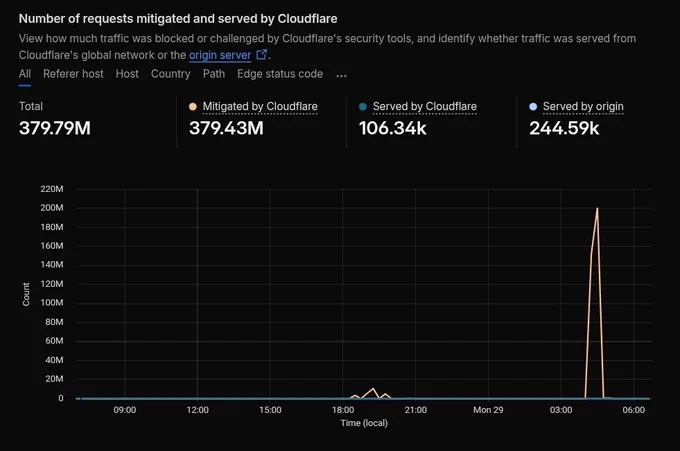This screenshot has width=680, height=451.
Task: Switch to the Host tab
Action: pos(127,74)
